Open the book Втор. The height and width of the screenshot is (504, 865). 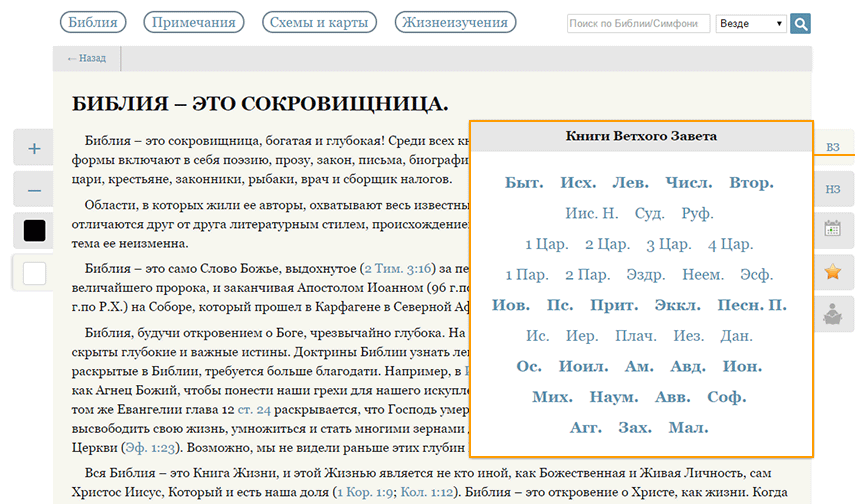751,183
